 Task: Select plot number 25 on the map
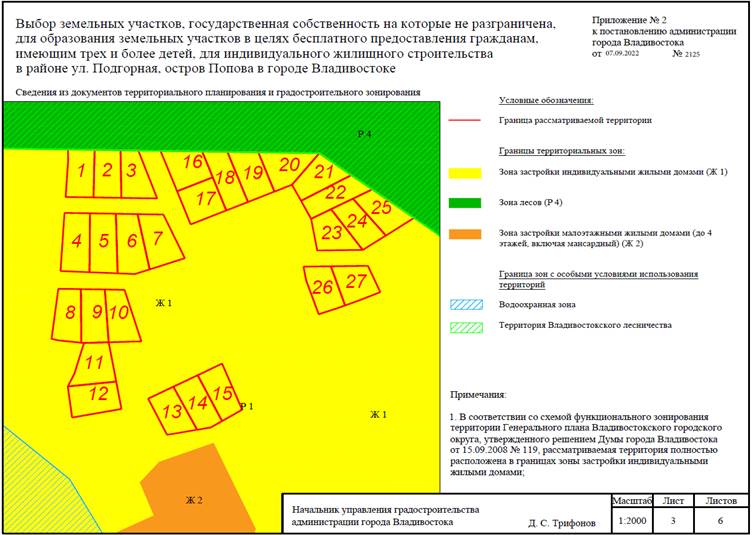(384, 210)
